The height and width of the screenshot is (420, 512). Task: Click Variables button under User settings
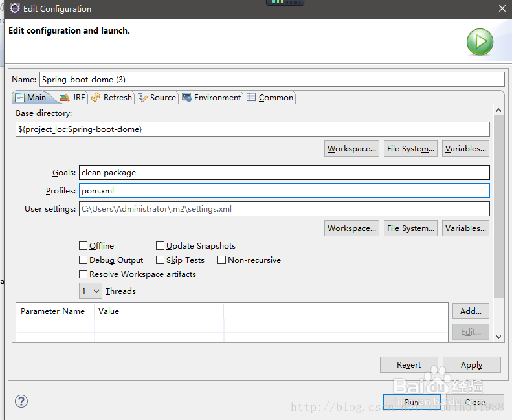(465, 228)
